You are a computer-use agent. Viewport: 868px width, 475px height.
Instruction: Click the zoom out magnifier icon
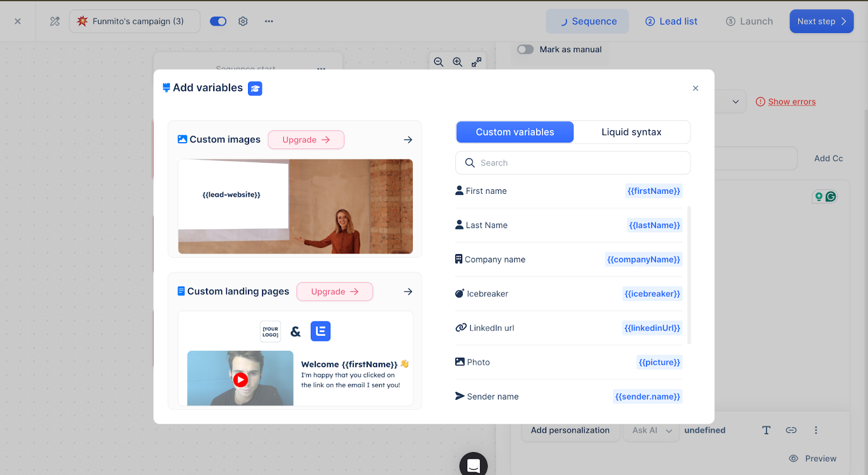[x=438, y=62]
